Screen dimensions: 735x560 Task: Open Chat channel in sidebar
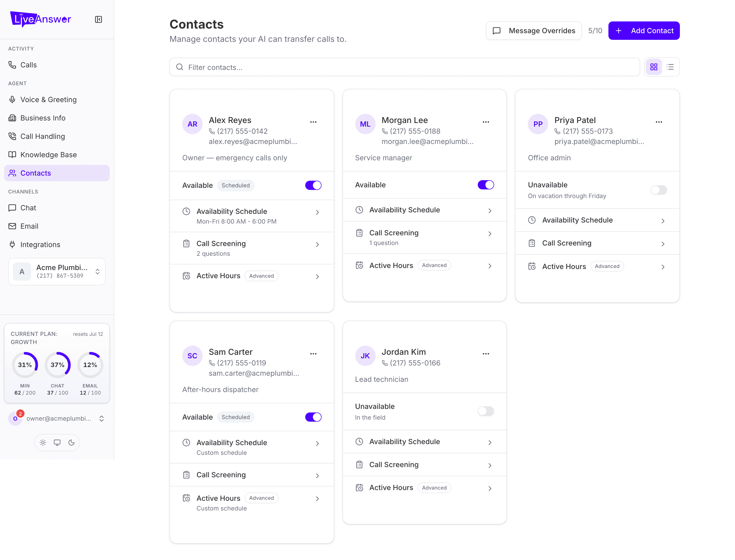57,208
